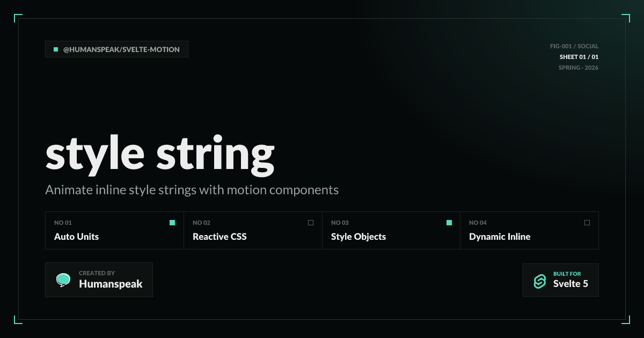The height and width of the screenshot is (338, 644).
Task: Click the Svelte 5 label
Action: (x=570, y=284)
